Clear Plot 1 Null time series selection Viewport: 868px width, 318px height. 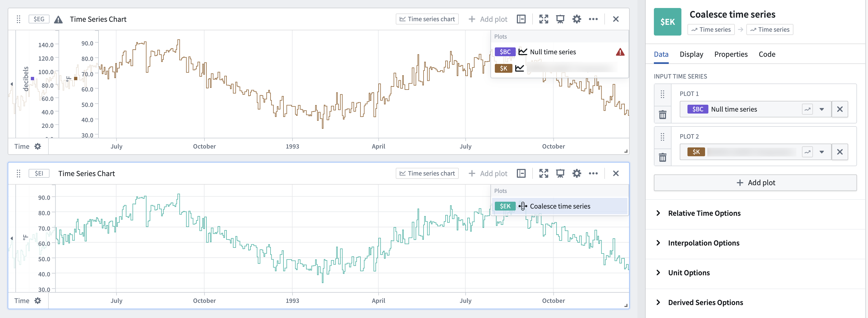coord(840,109)
